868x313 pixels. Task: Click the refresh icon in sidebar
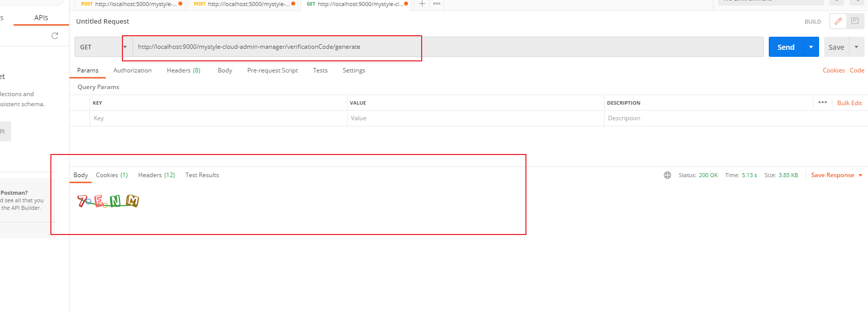55,36
